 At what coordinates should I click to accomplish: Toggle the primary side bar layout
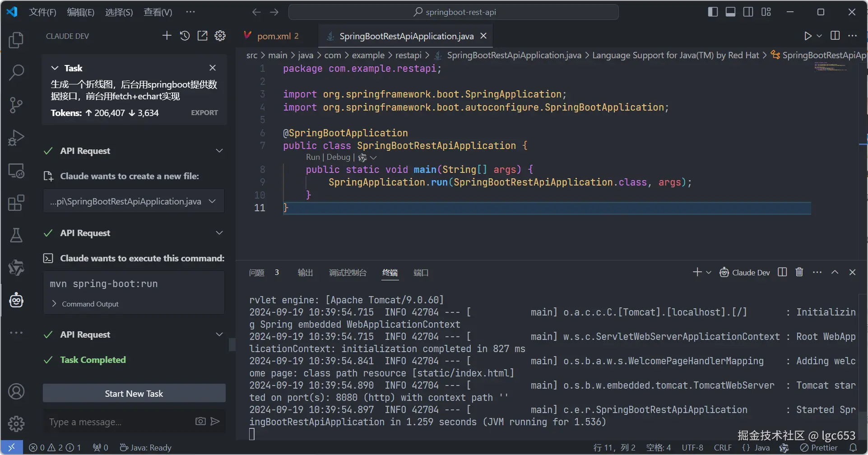(713, 12)
